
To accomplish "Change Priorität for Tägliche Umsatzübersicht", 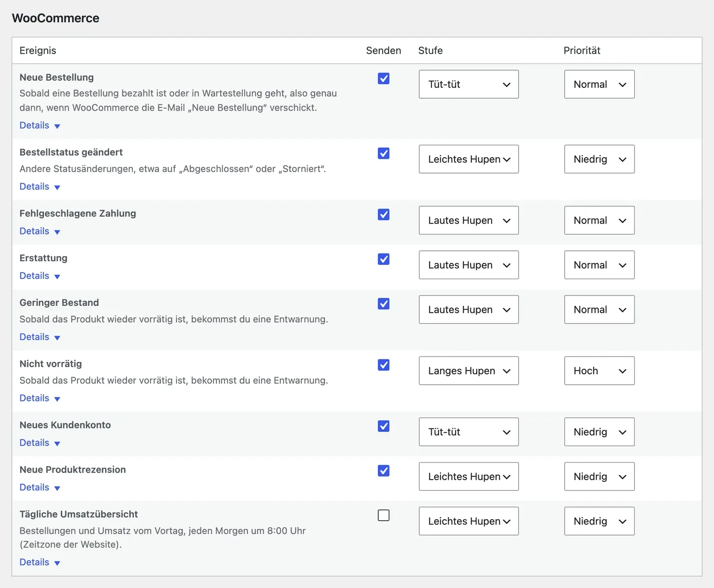I will click(x=599, y=521).
